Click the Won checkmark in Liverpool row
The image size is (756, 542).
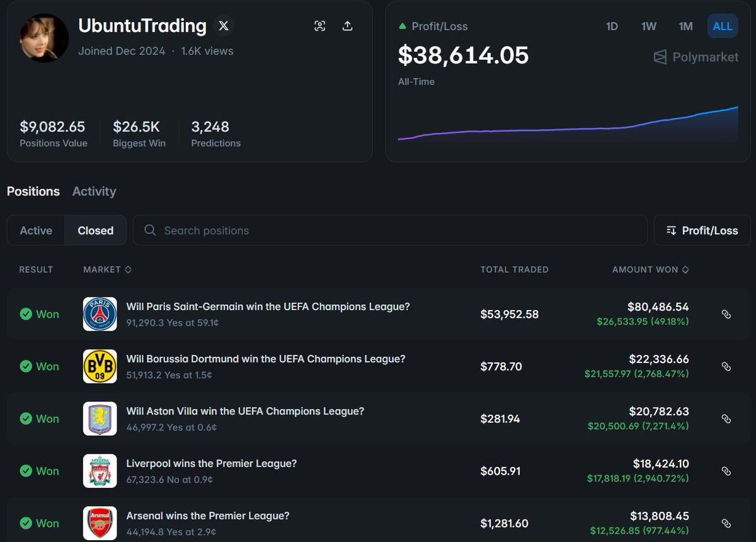coord(26,471)
